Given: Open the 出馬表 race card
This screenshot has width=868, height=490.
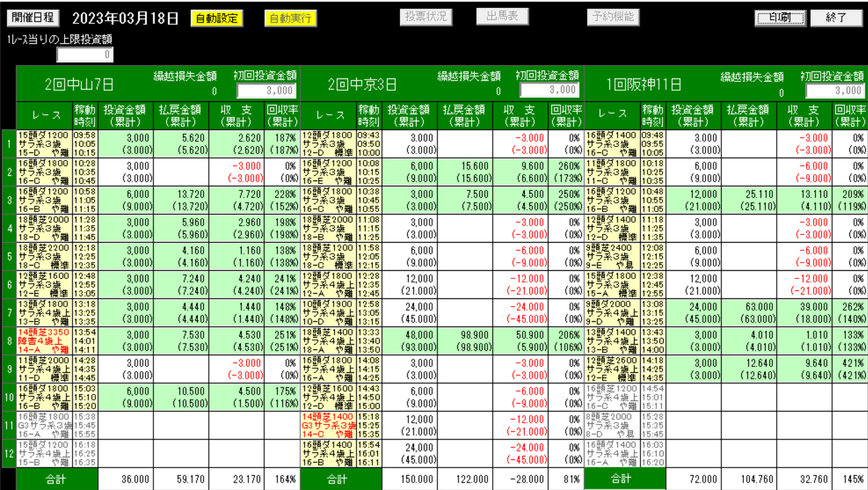Looking at the screenshot, I should coord(502,16).
